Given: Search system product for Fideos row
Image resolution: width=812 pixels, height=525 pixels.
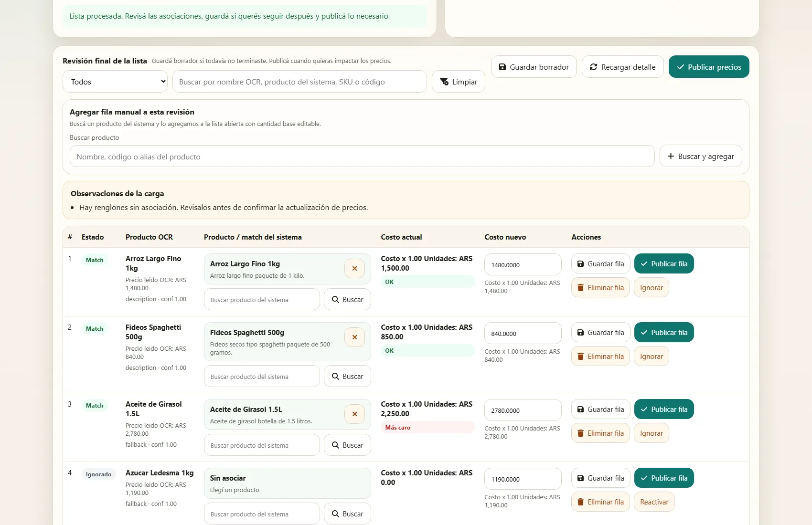Looking at the screenshot, I should [x=348, y=377].
